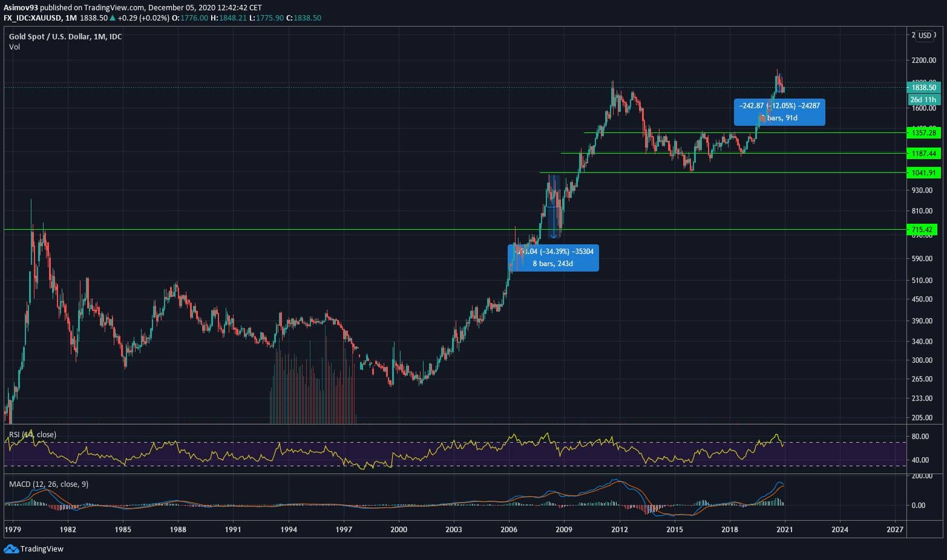Click the 1838.50 current price tag
The height and width of the screenshot is (560, 947).
click(x=923, y=88)
